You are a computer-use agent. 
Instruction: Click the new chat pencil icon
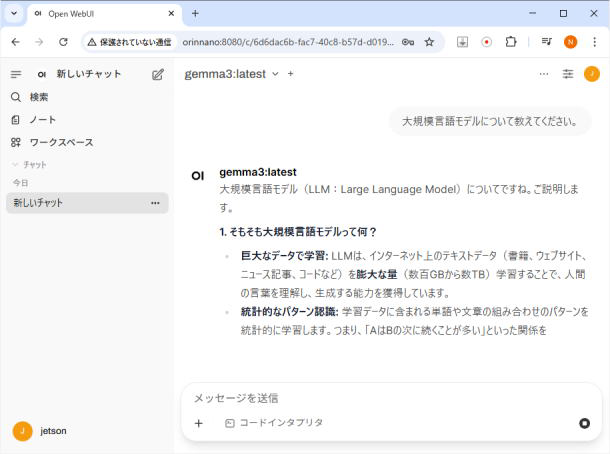(158, 74)
